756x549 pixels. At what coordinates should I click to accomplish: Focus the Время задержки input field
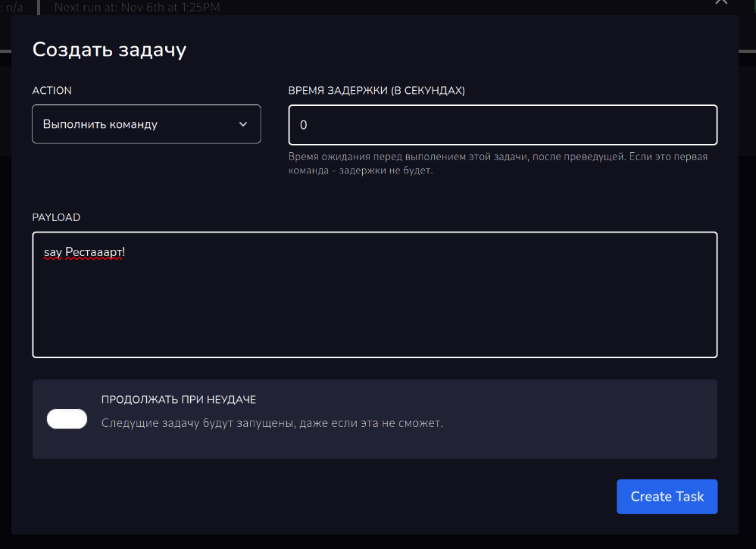point(502,125)
